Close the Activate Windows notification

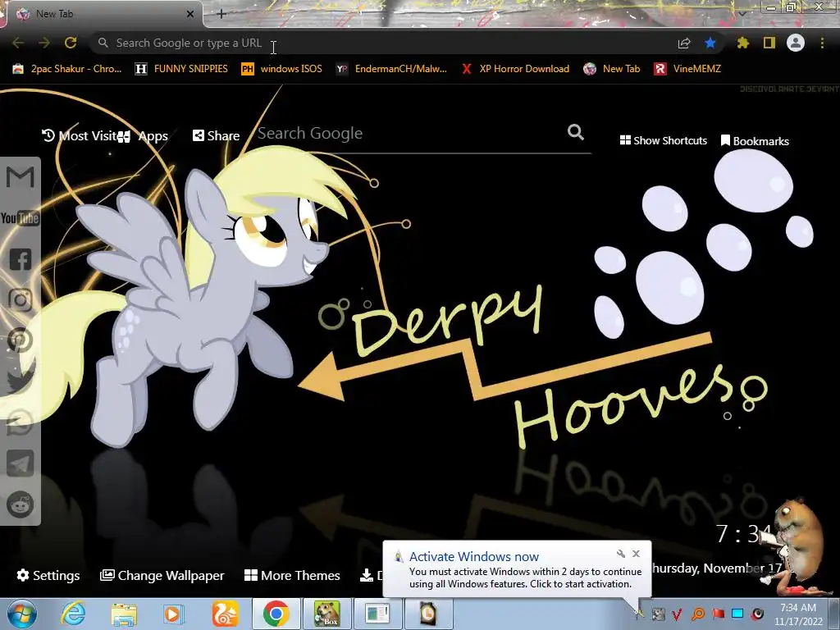click(636, 554)
